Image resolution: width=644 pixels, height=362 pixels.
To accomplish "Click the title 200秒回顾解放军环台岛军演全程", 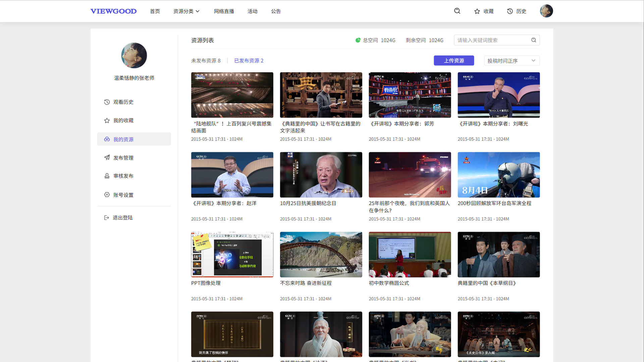I will coord(494,203).
